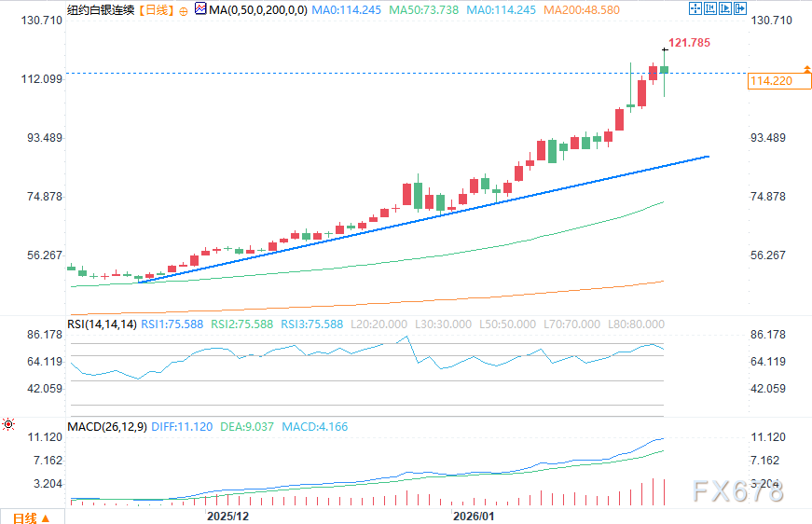This screenshot has width=812, height=524.
Task: Select the RSI(14,14,14) indicator label
Action: click(102, 324)
